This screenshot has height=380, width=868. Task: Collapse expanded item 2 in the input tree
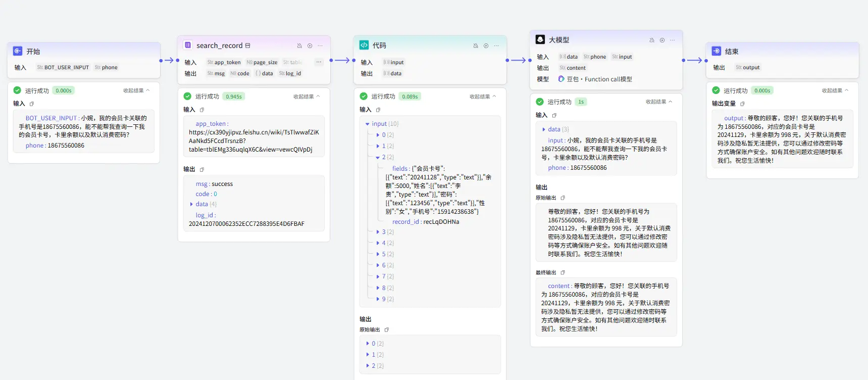[x=377, y=157]
